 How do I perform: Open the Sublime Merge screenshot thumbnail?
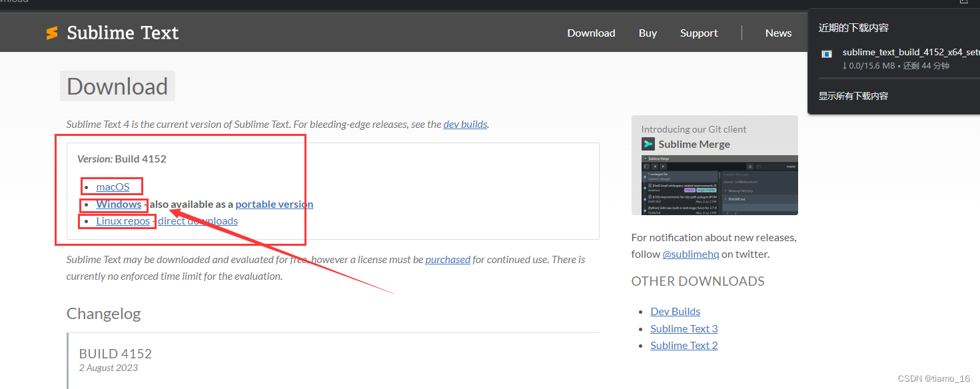(720, 185)
